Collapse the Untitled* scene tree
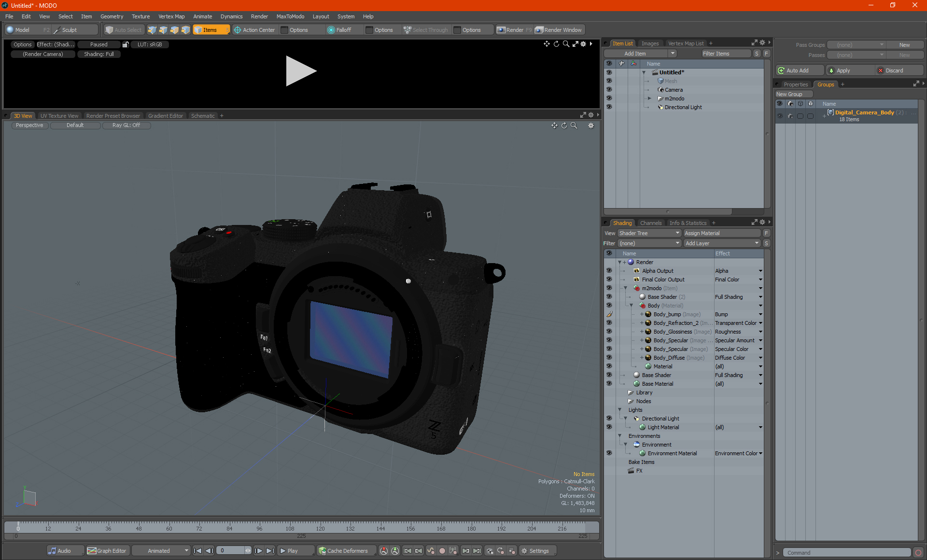The image size is (927, 560). 644,72
